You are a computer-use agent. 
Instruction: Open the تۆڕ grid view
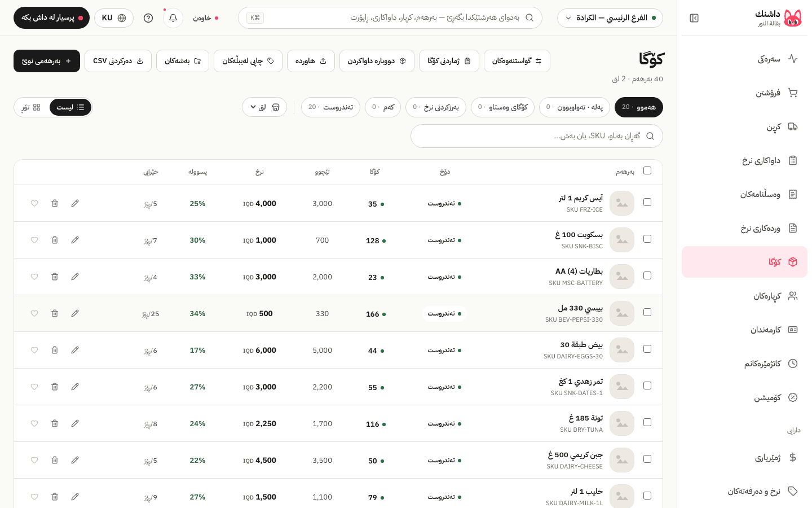tap(32, 107)
